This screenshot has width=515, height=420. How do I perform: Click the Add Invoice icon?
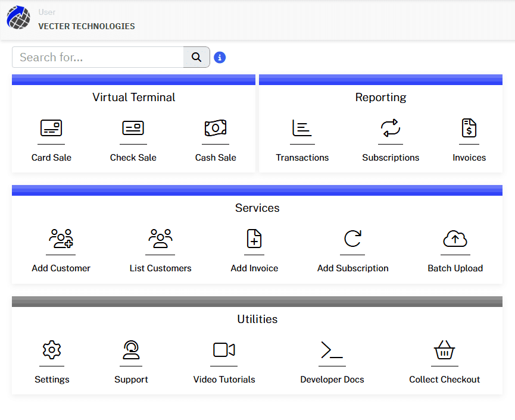coord(254,239)
